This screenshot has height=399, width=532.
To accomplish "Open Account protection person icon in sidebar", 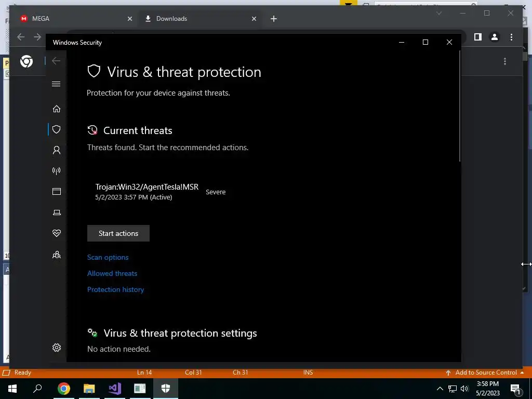I will coord(56,150).
